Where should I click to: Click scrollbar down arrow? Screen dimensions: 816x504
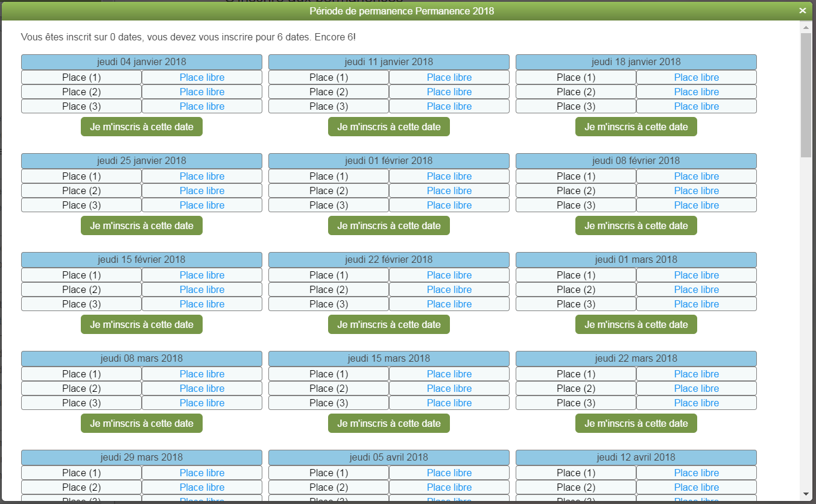[x=806, y=494]
